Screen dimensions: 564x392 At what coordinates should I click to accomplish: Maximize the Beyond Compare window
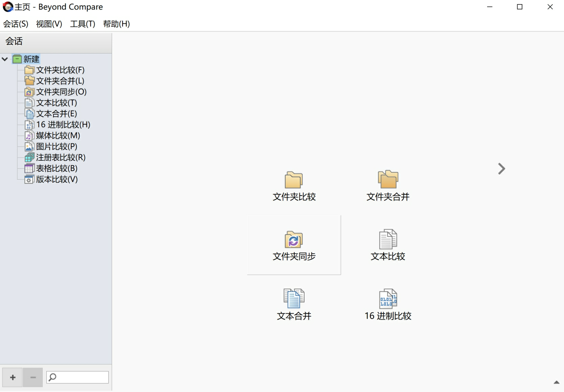coord(520,7)
